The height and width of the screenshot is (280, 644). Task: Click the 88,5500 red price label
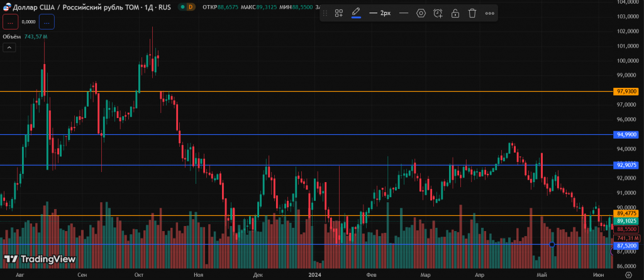627,229
